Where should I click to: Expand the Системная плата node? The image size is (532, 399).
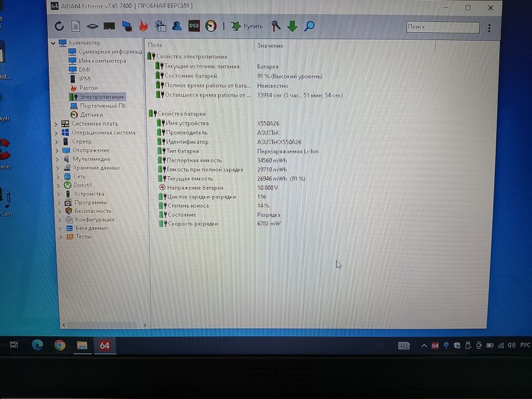[56, 124]
